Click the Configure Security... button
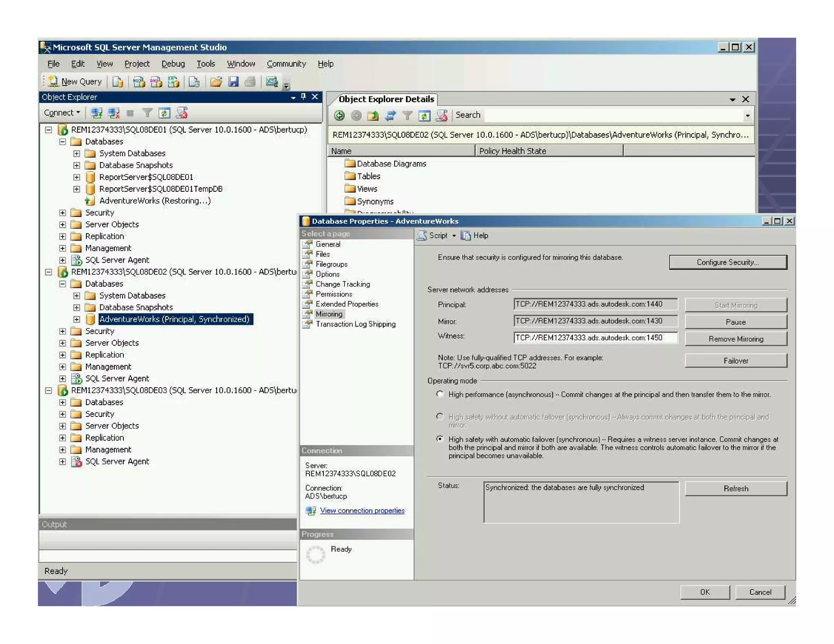Screen dimensions: 834x644 [x=728, y=262]
